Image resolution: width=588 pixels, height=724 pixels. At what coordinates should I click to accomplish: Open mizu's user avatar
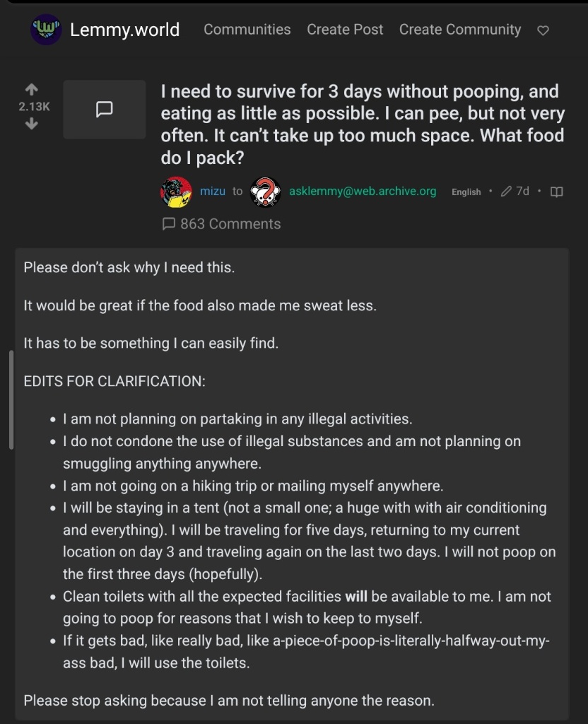click(177, 192)
